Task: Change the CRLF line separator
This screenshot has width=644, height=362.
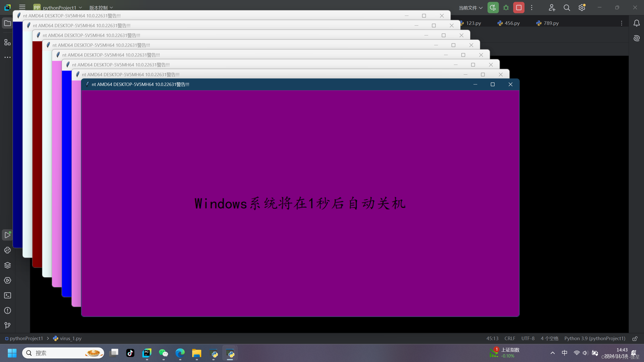Action: click(510, 338)
